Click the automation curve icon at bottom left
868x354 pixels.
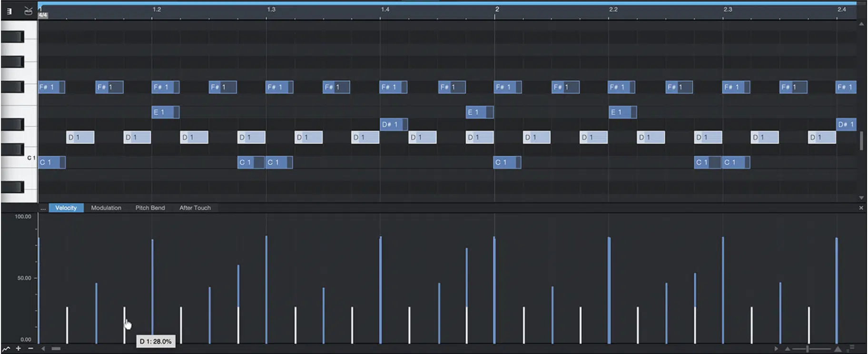[6, 349]
